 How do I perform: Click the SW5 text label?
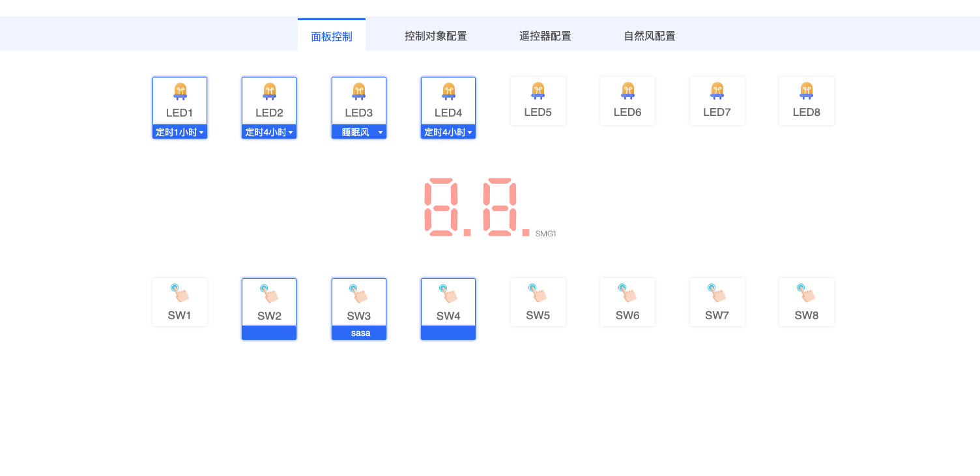[x=538, y=315]
